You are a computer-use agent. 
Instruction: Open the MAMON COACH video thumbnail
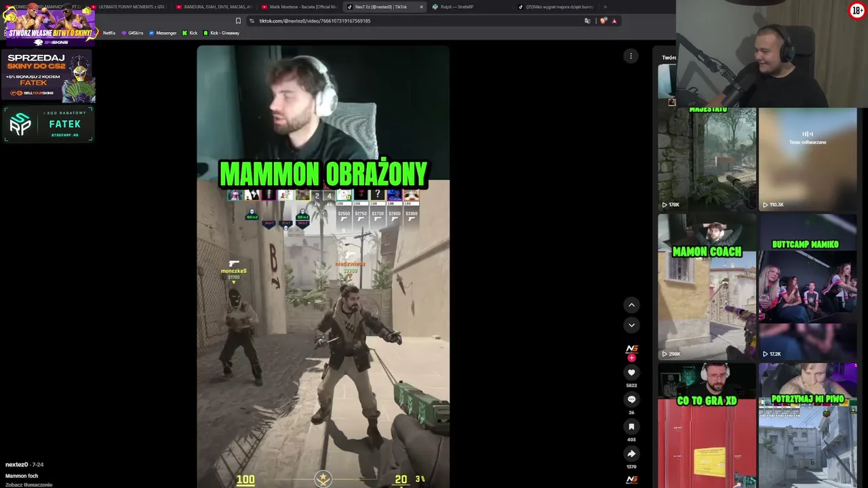point(707,287)
